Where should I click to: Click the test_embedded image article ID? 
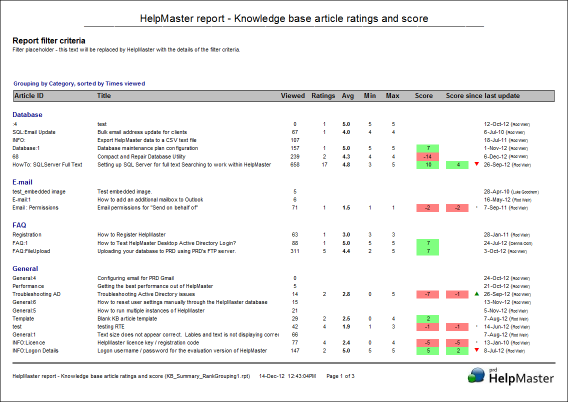[39, 192]
